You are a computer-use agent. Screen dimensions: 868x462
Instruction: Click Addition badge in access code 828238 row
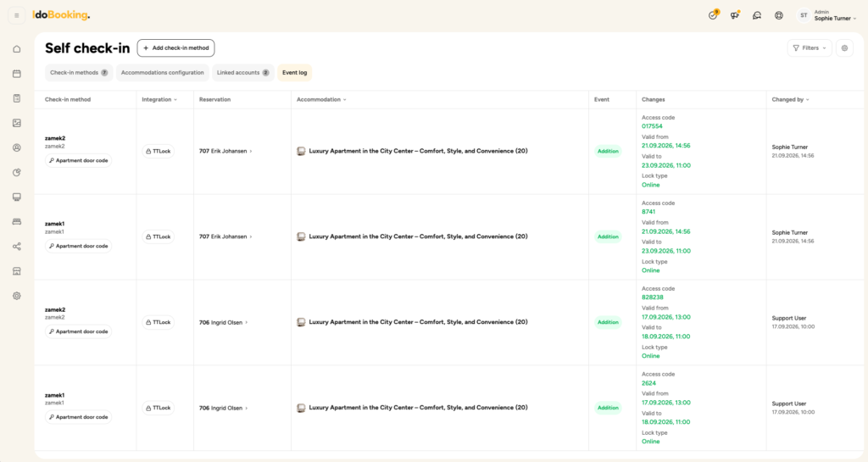point(608,322)
